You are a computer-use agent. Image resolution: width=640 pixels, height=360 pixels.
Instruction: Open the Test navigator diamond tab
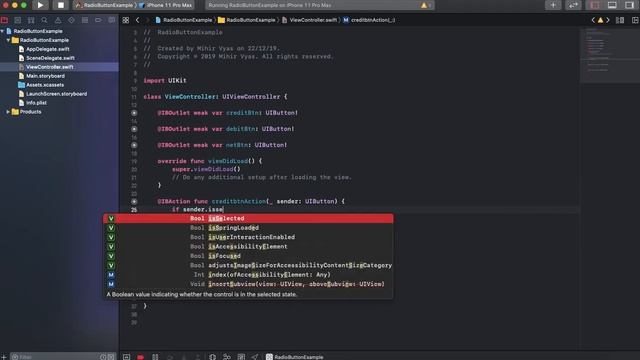(71, 20)
